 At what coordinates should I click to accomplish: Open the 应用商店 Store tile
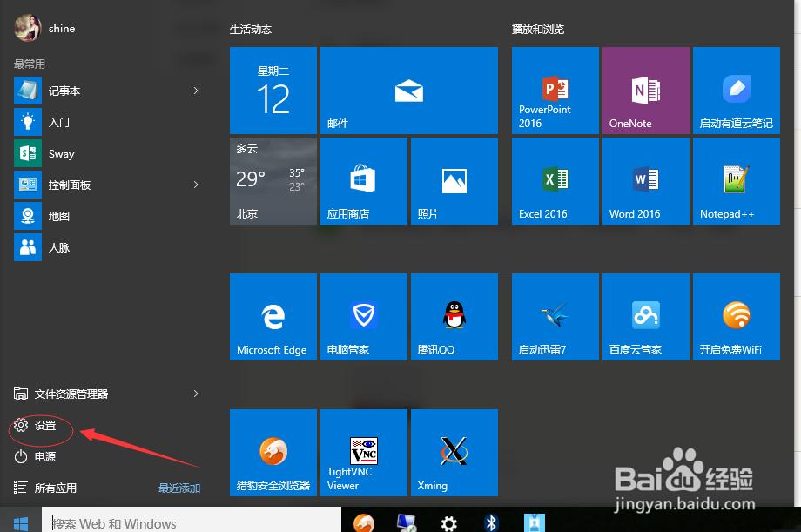(x=364, y=181)
